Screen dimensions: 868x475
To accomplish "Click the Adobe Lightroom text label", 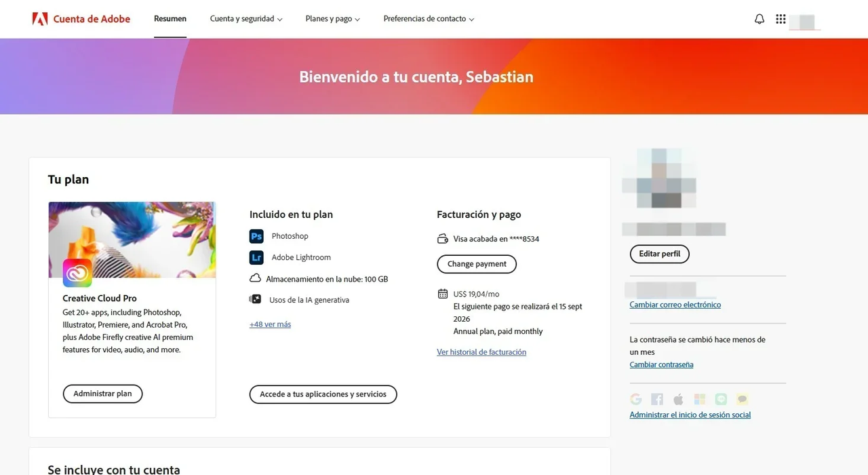I will click(301, 257).
